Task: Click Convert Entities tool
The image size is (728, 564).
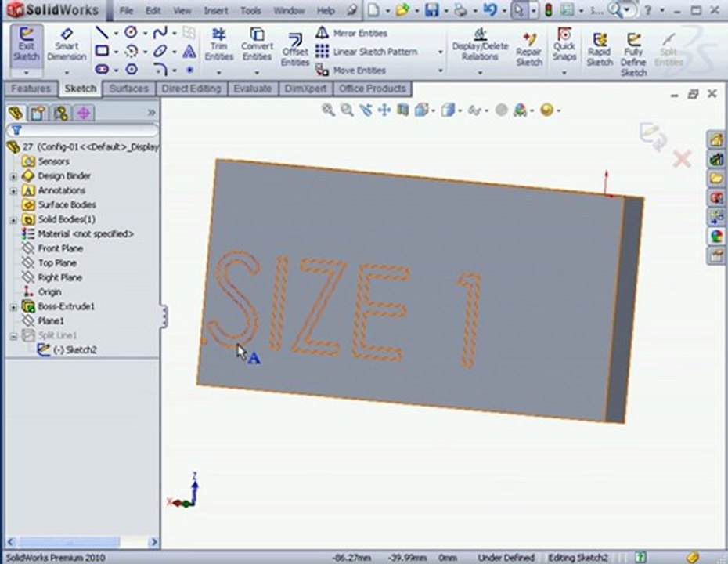Action: coord(257,45)
